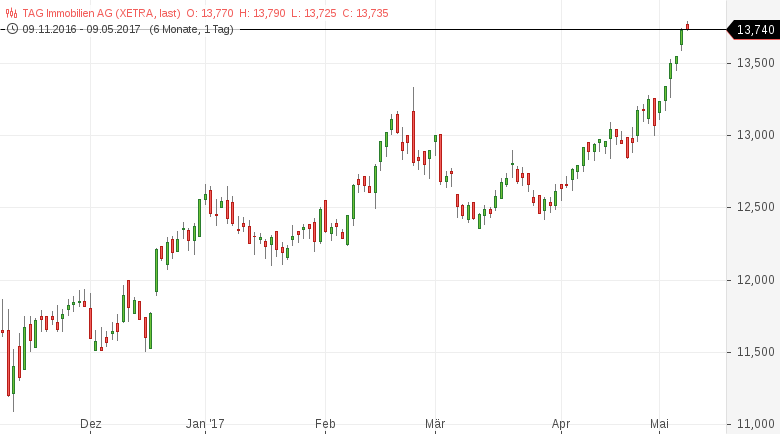Click the clock icon before the date range
Viewport: 780px width, 434px height.
[12, 29]
